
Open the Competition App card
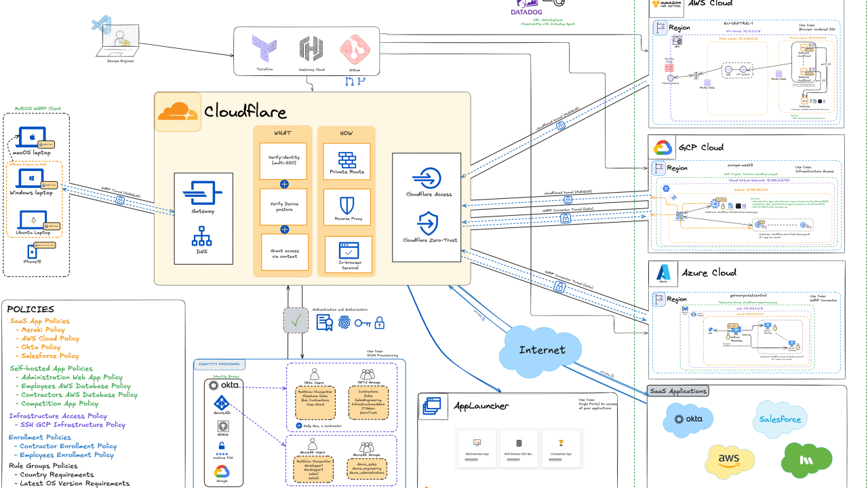click(561, 449)
